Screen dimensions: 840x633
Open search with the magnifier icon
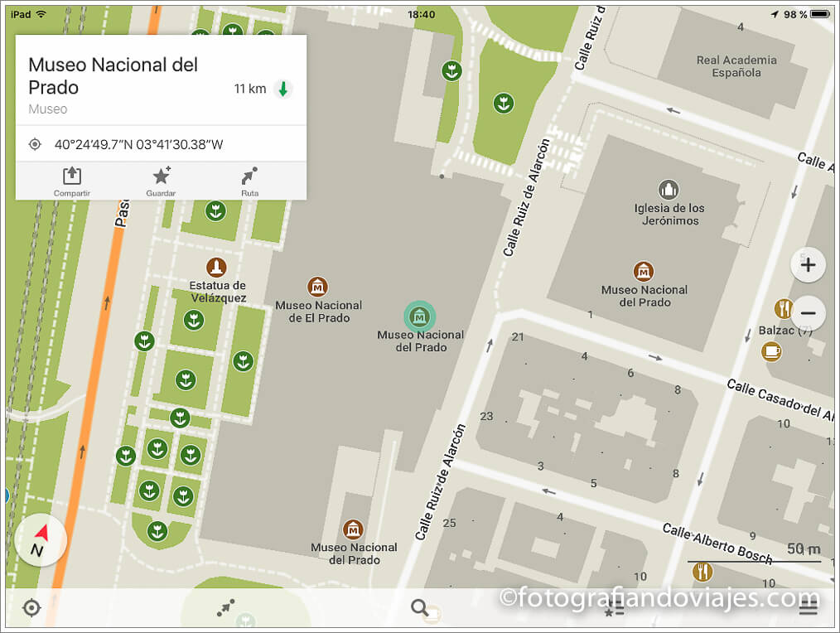[419, 608]
